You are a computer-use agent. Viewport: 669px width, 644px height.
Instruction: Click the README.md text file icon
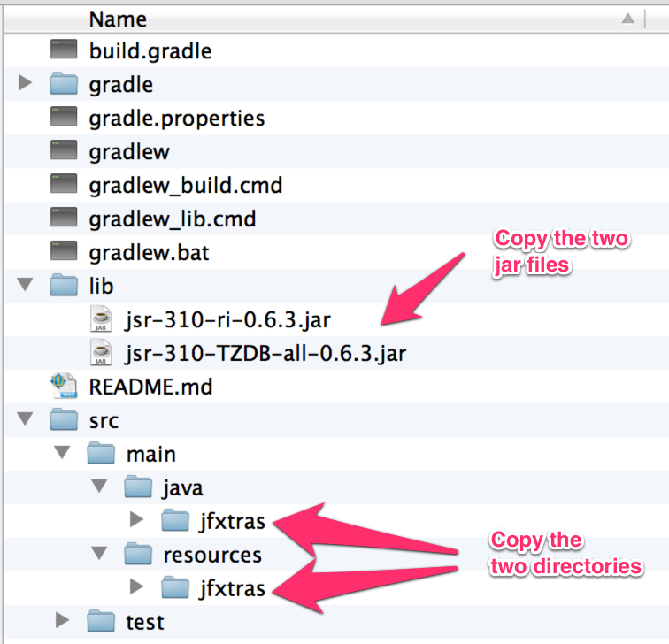[x=65, y=386]
